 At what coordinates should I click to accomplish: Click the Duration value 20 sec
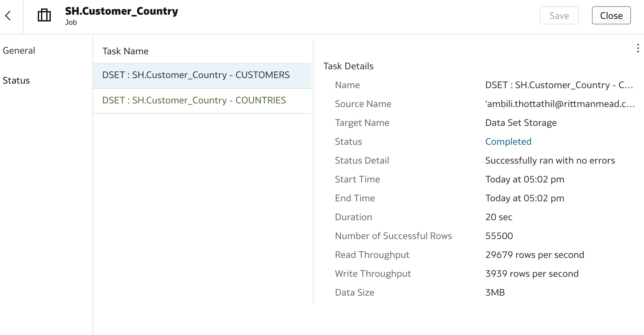(x=499, y=217)
